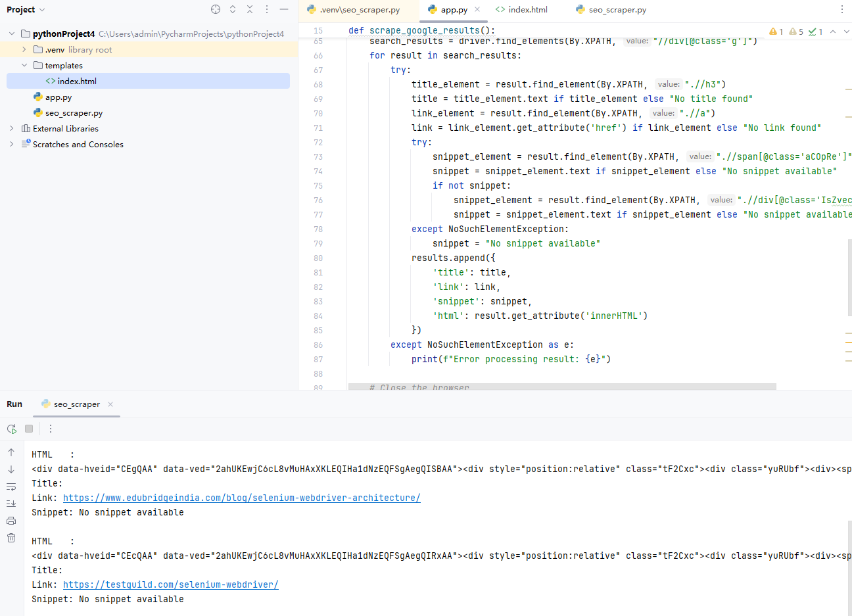Clear all console output trash icon
Viewport: 852px width, 616px height.
click(x=11, y=538)
